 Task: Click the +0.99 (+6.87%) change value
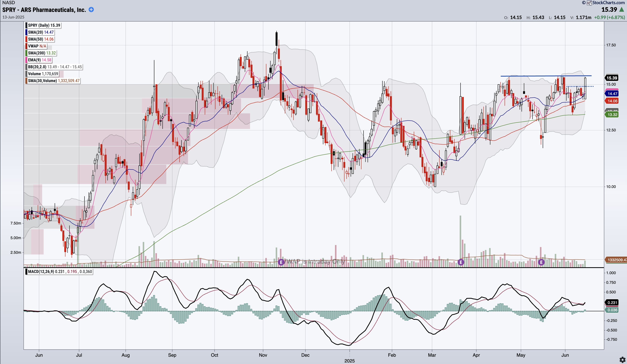point(609,18)
